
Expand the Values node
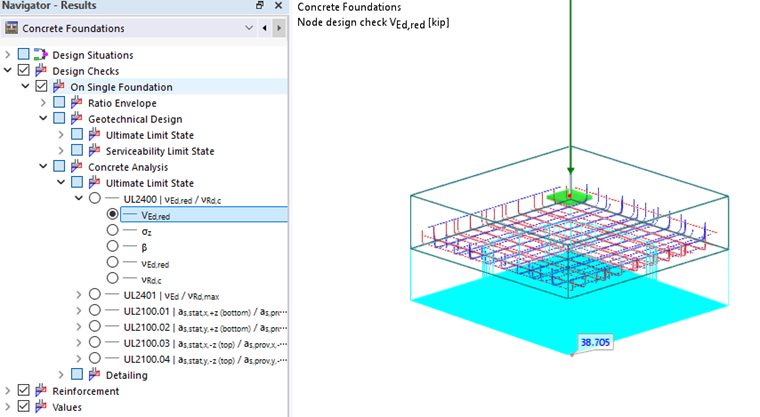7,406
